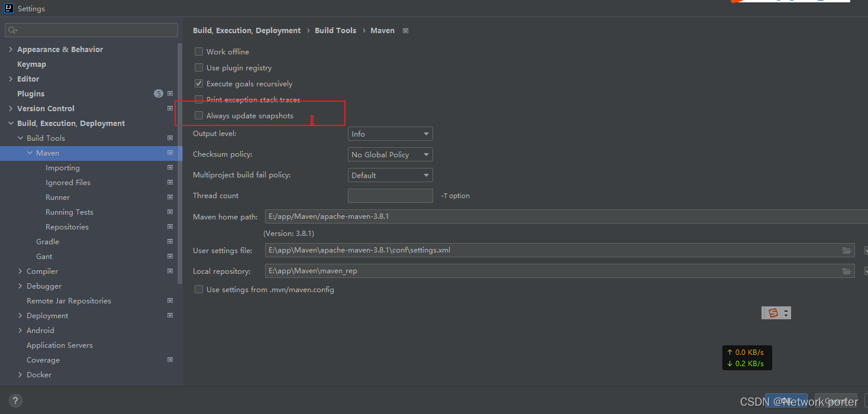The height and width of the screenshot is (414, 868).
Task: Enable the Work offline checkbox
Action: 199,51
